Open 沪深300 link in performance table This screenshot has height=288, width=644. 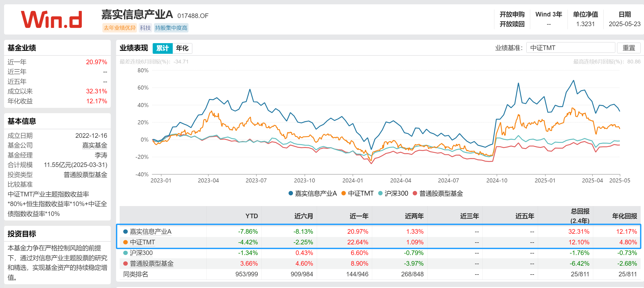pyautogui.click(x=141, y=253)
